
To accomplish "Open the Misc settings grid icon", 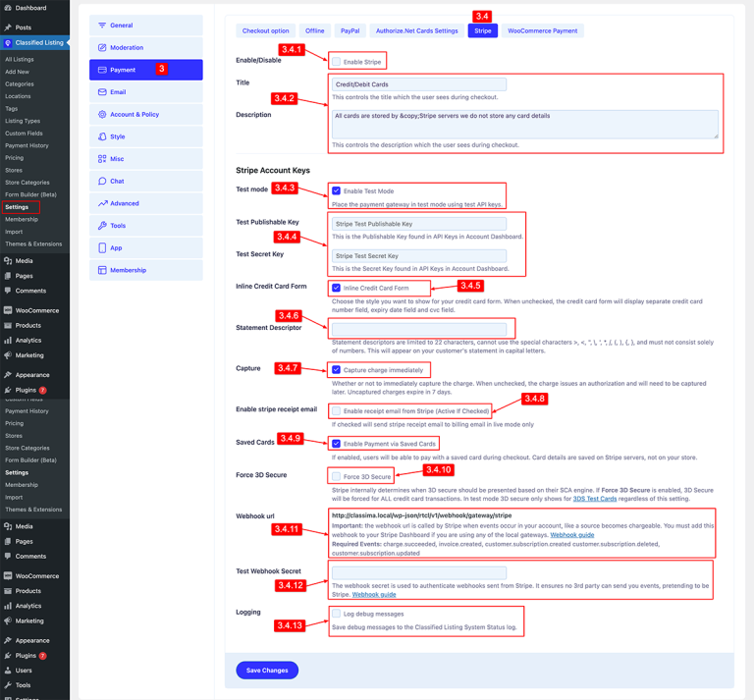I will point(102,159).
